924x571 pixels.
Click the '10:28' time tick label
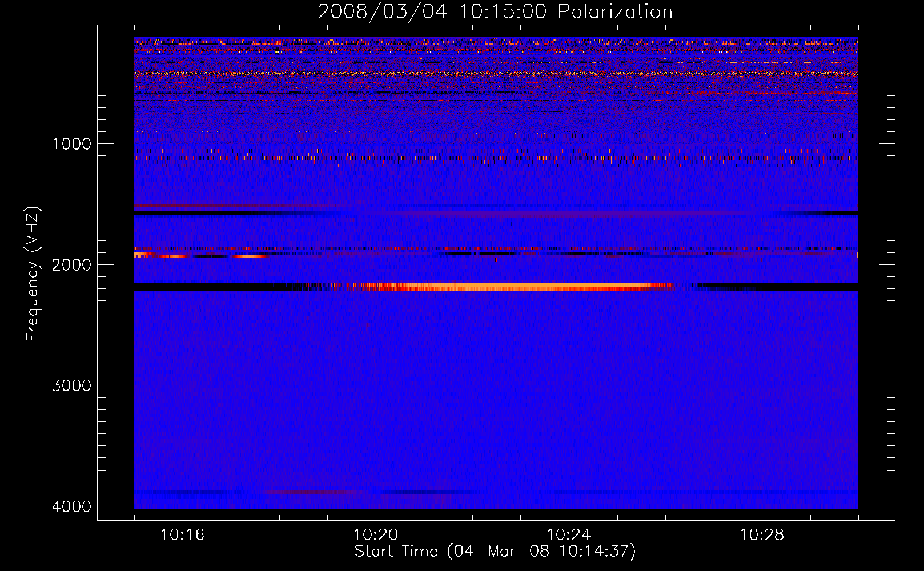[762, 535]
